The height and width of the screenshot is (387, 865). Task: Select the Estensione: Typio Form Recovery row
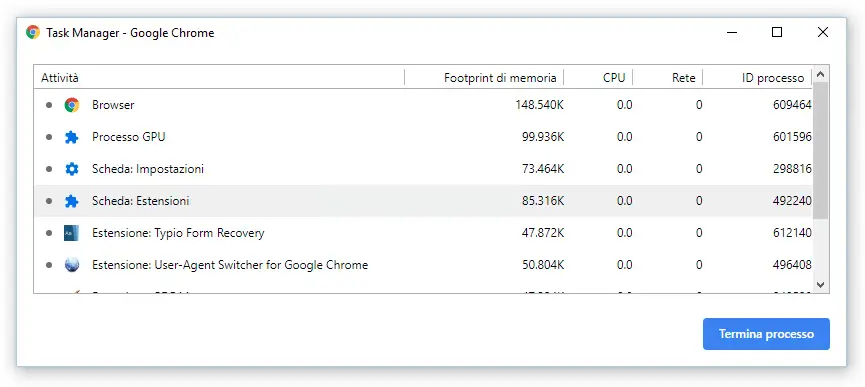[423, 233]
